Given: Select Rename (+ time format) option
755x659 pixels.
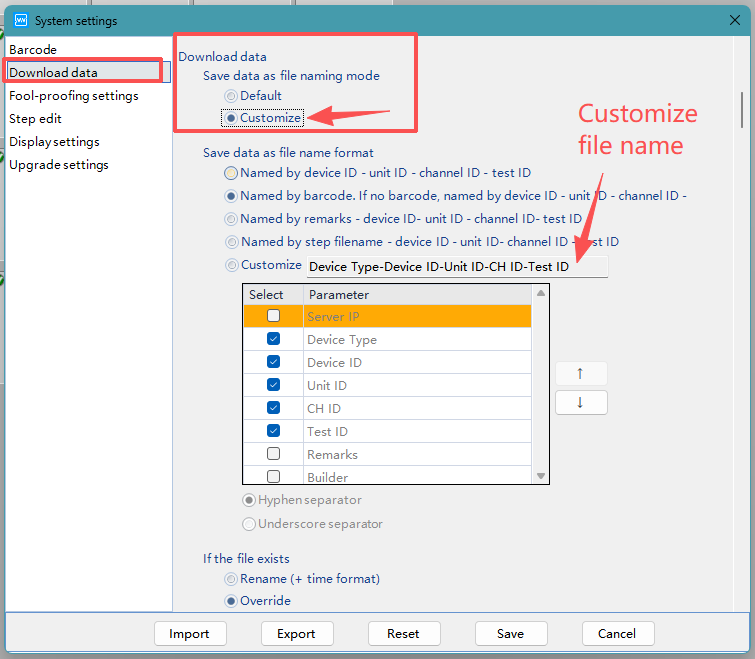Looking at the screenshot, I should 302,579.
